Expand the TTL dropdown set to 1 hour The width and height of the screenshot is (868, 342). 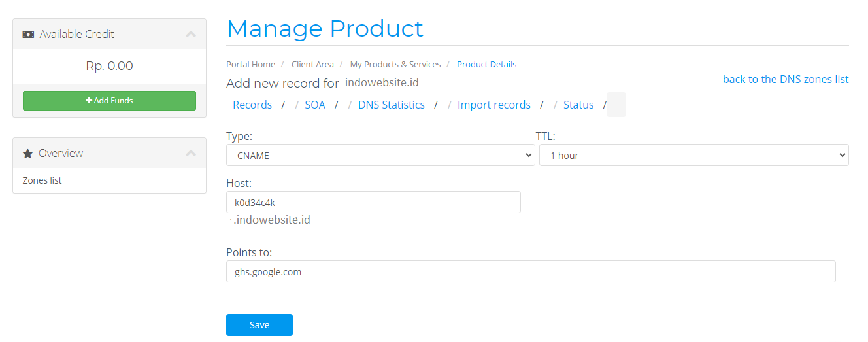(693, 156)
